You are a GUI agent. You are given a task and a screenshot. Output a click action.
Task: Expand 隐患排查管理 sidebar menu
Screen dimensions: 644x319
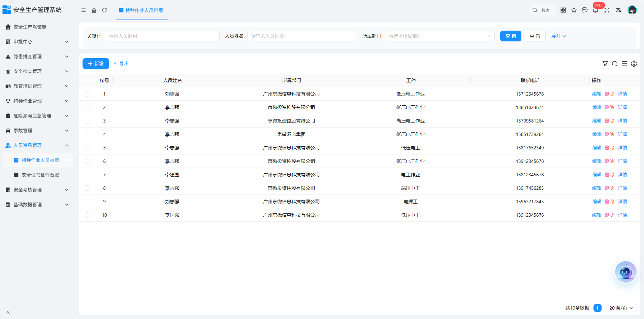coord(37,57)
